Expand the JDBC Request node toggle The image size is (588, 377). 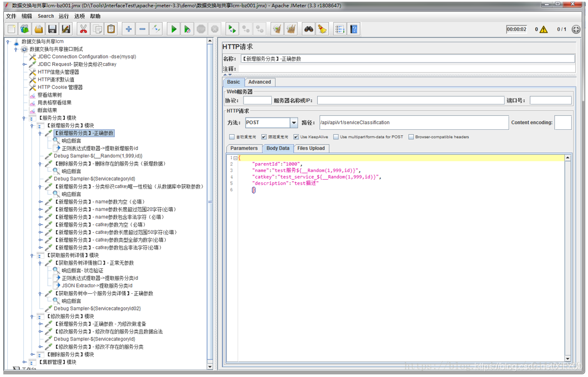pos(24,64)
